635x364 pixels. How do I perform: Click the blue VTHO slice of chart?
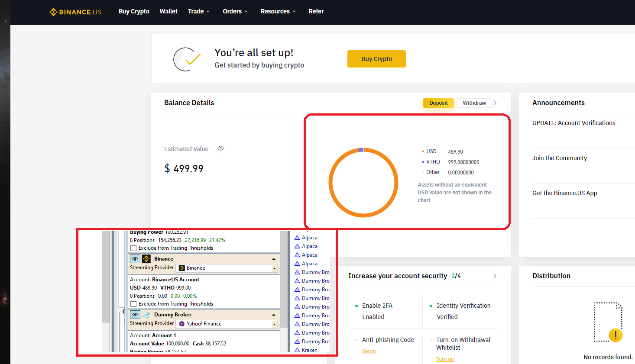coord(361,150)
